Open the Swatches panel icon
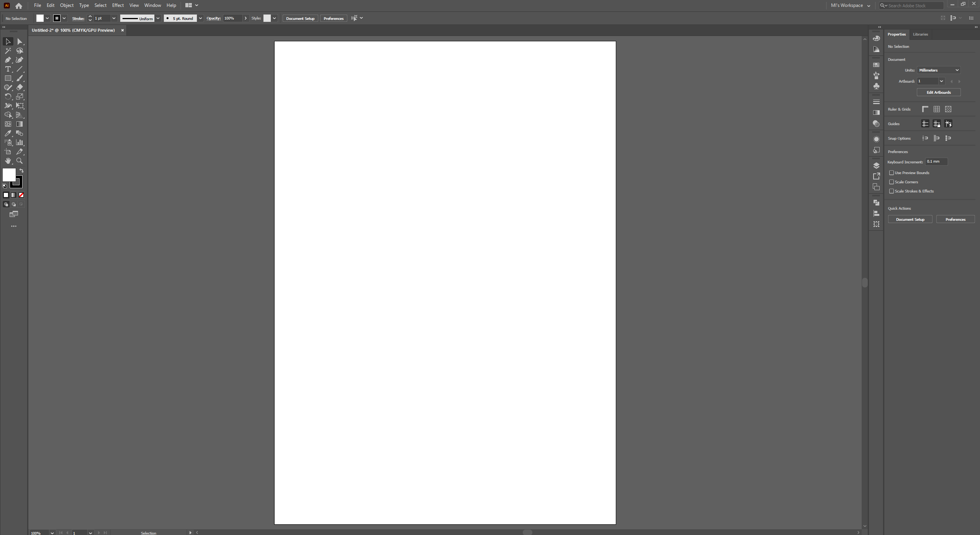This screenshot has height=535, width=980. click(876, 65)
